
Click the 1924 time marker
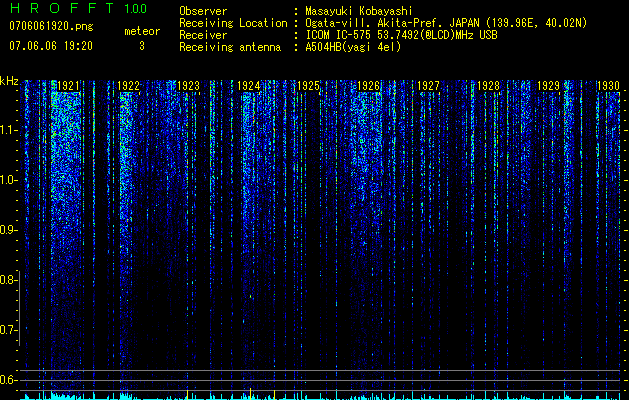pyautogui.click(x=248, y=86)
